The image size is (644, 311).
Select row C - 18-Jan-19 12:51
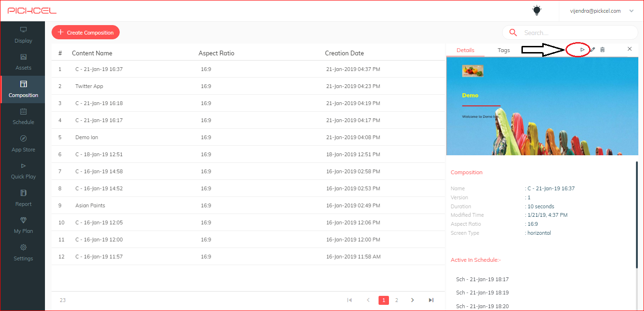pos(248,154)
